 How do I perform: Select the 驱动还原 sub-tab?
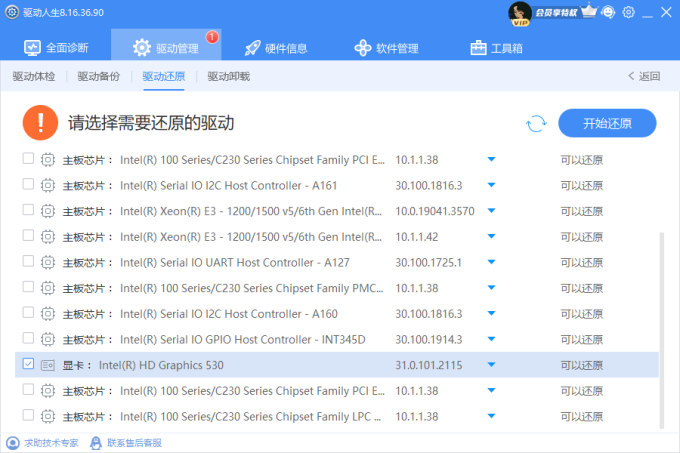163,76
